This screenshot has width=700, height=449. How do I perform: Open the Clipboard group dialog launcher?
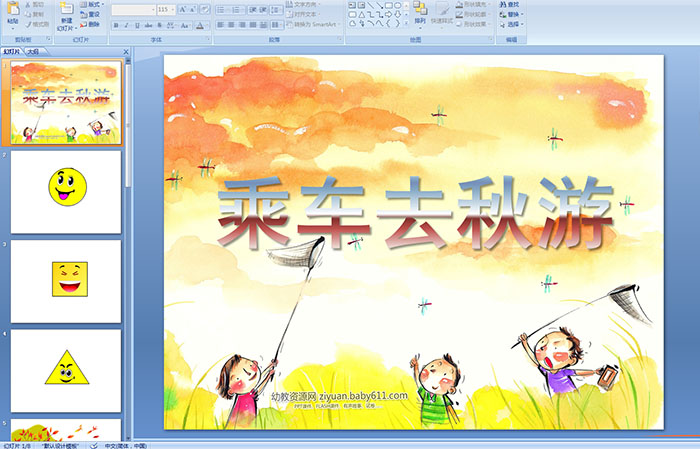tap(49, 39)
